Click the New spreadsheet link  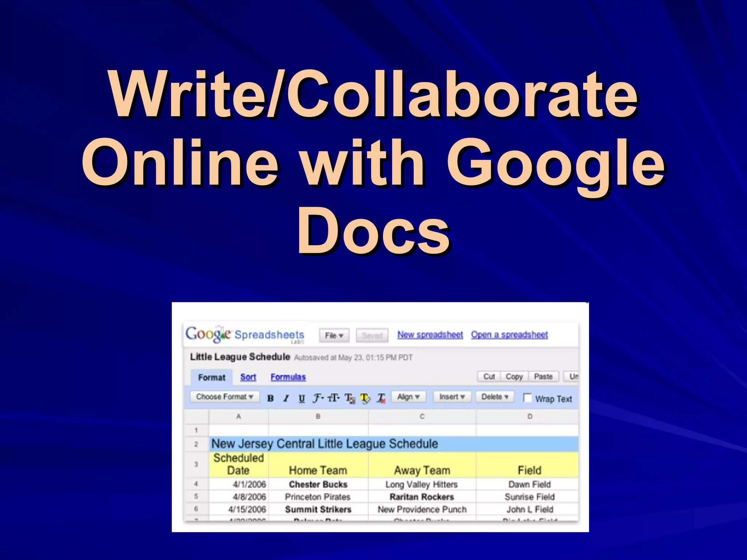tap(430, 334)
